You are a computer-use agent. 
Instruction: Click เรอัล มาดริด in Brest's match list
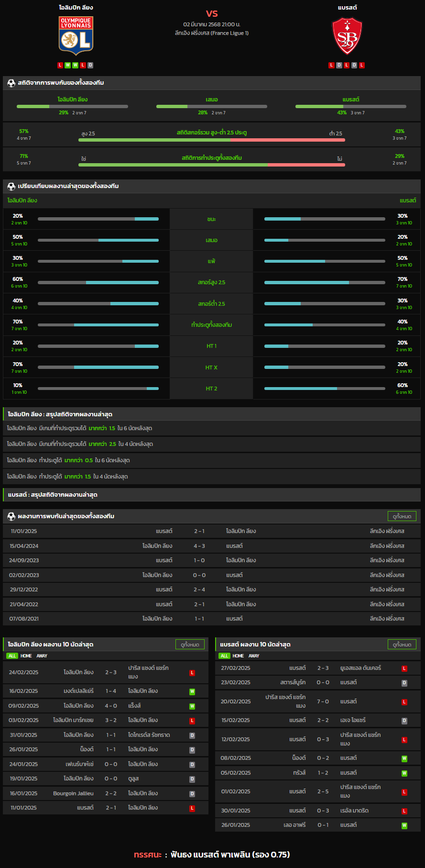click(x=354, y=811)
